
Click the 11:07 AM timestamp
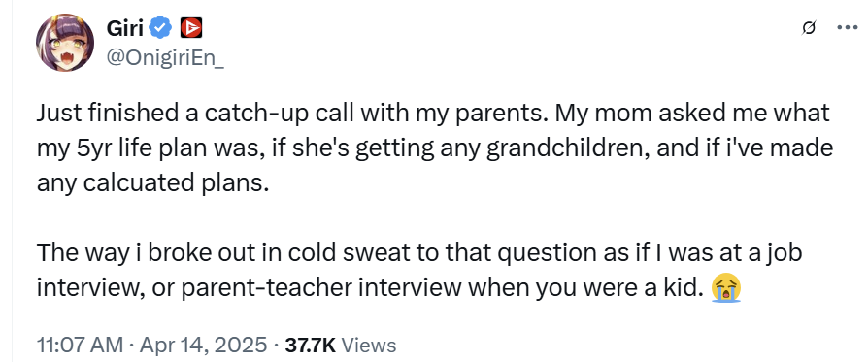pyautogui.click(x=81, y=346)
